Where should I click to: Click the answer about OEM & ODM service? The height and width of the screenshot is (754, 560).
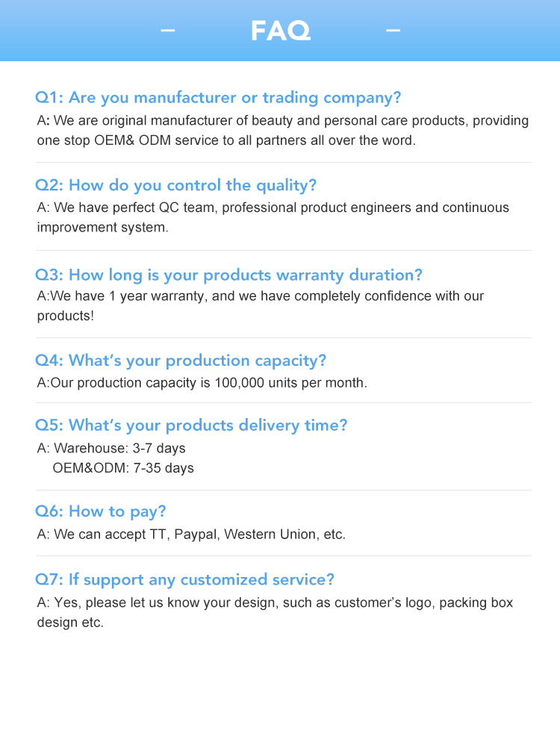point(282,131)
